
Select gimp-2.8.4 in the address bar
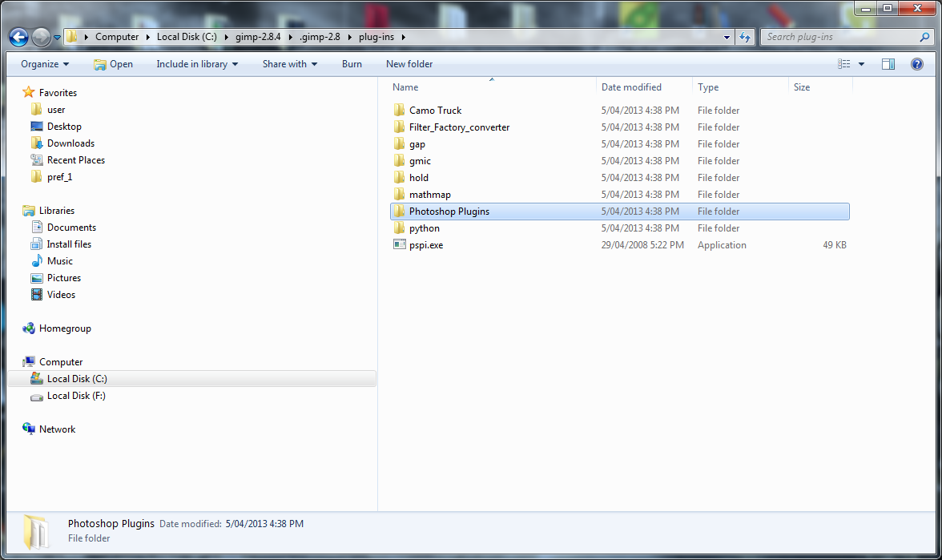(x=258, y=37)
